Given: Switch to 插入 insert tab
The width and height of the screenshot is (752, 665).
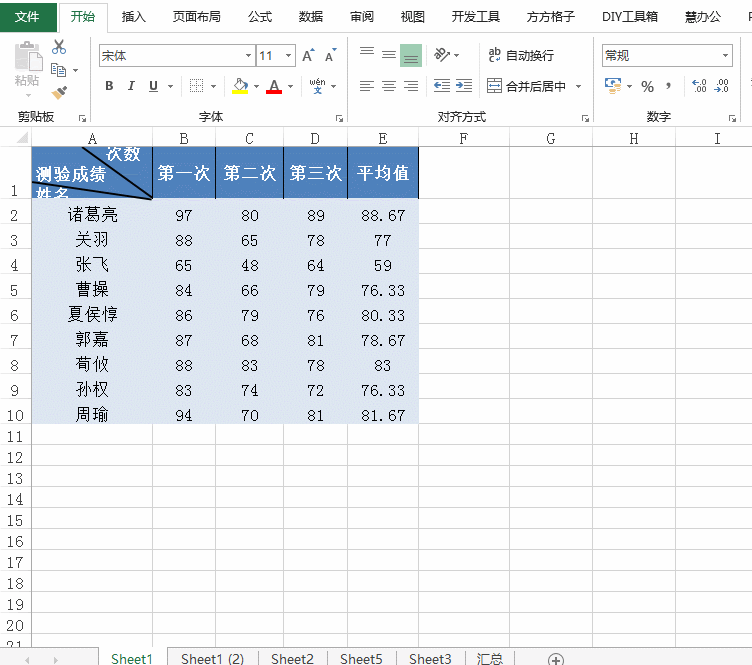Looking at the screenshot, I should click(x=133, y=17).
